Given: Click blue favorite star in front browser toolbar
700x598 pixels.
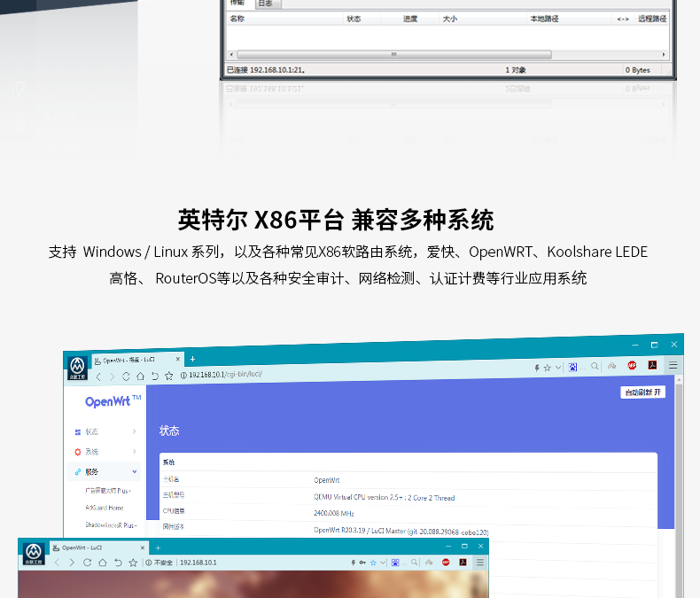Looking at the screenshot, I should [373, 563].
